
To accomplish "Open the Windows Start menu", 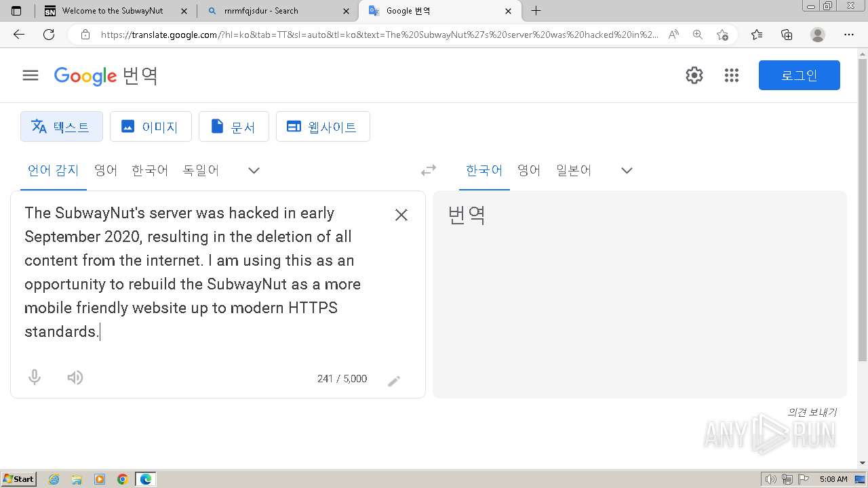I will click(x=19, y=479).
